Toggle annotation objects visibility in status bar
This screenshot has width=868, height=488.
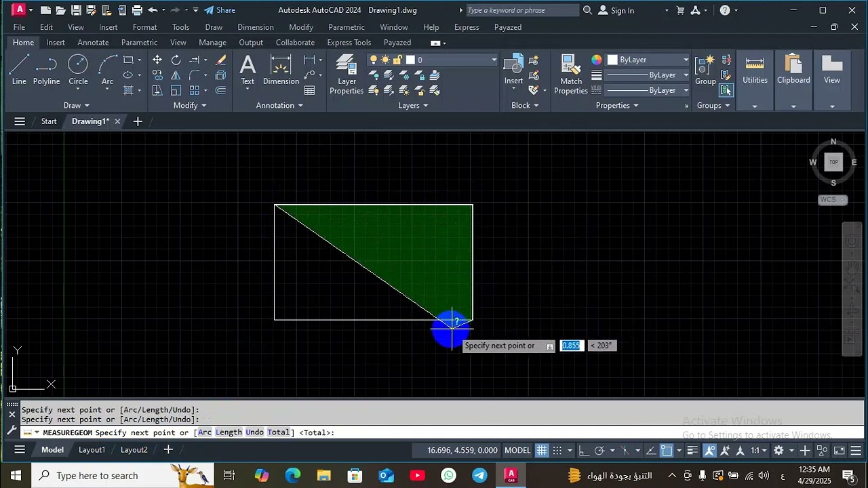(x=710, y=450)
